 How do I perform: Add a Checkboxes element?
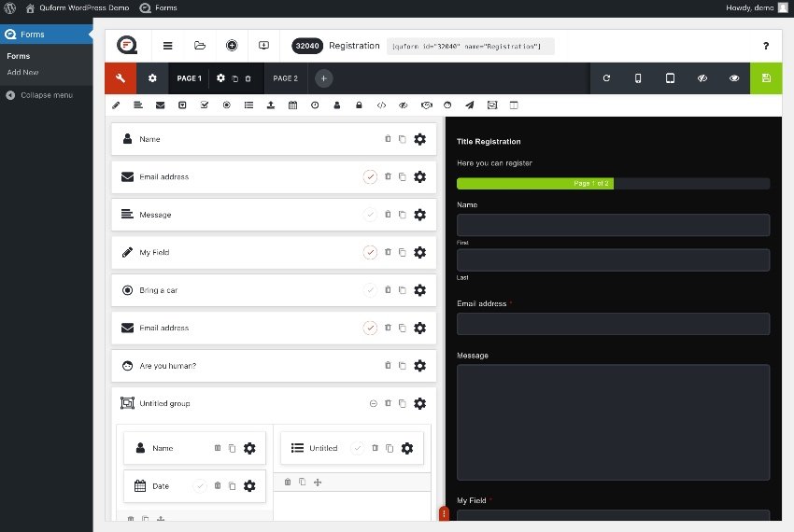point(205,105)
